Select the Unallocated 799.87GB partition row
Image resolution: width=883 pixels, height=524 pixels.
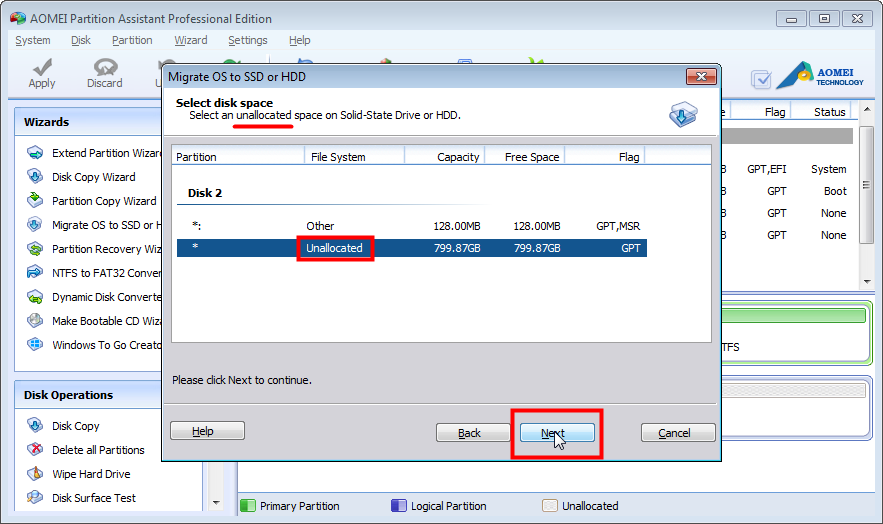[412, 248]
